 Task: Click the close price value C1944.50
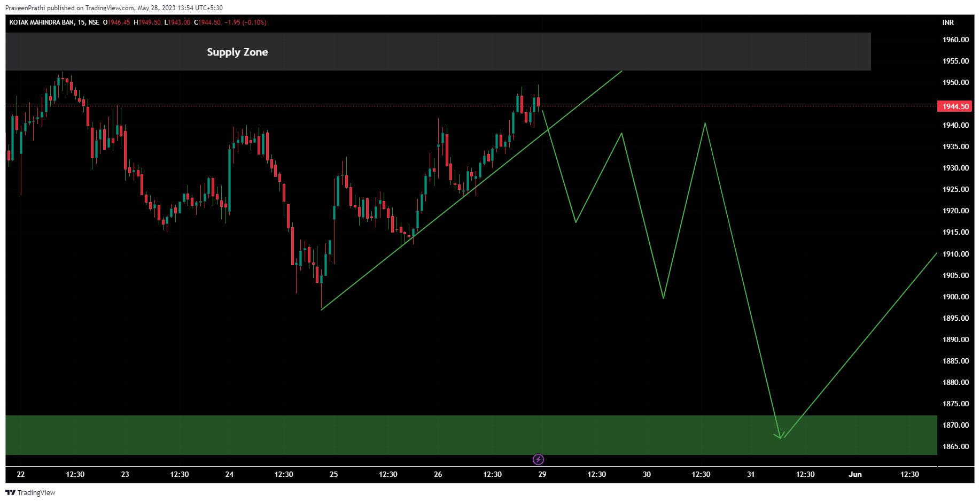207,22
